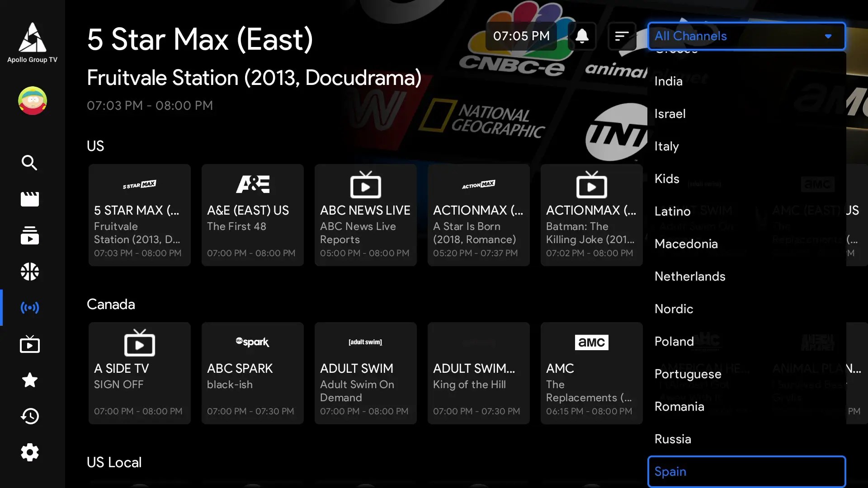Click the US category heading
This screenshot has width=868, height=488.
point(95,146)
